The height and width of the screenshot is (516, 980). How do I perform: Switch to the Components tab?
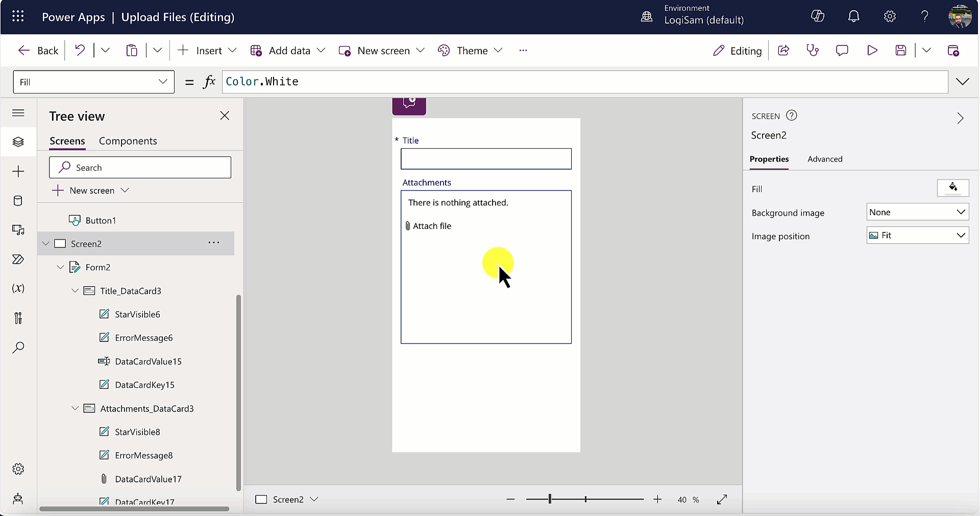128,141
